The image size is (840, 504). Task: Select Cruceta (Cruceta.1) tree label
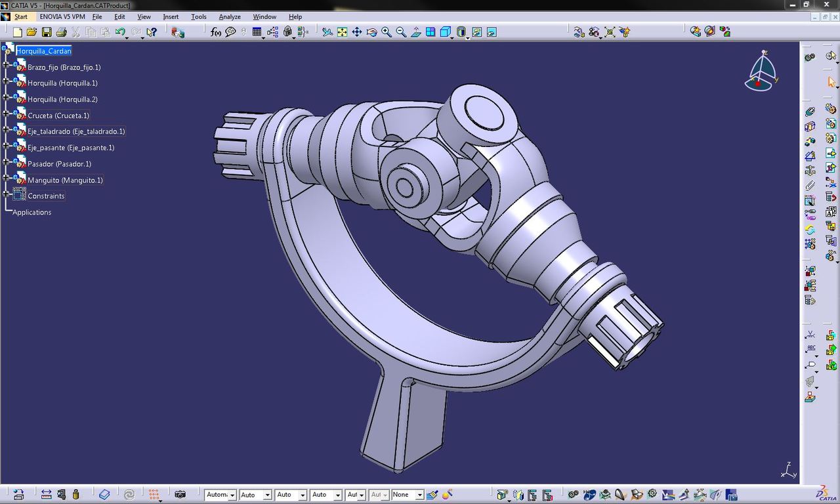coord(58,115)
